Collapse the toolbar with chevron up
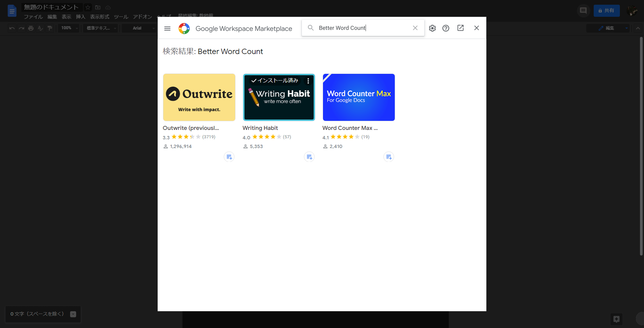 pyautogui.click(x=638, y=28)
